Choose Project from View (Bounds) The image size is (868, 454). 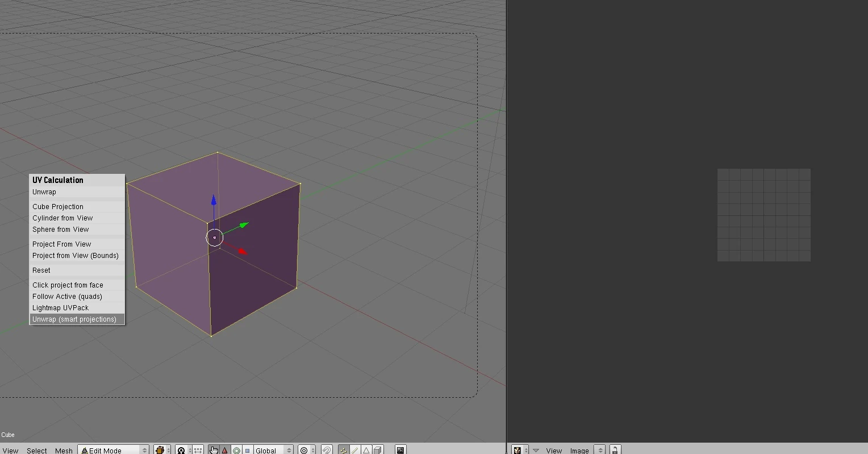(77, 256)
